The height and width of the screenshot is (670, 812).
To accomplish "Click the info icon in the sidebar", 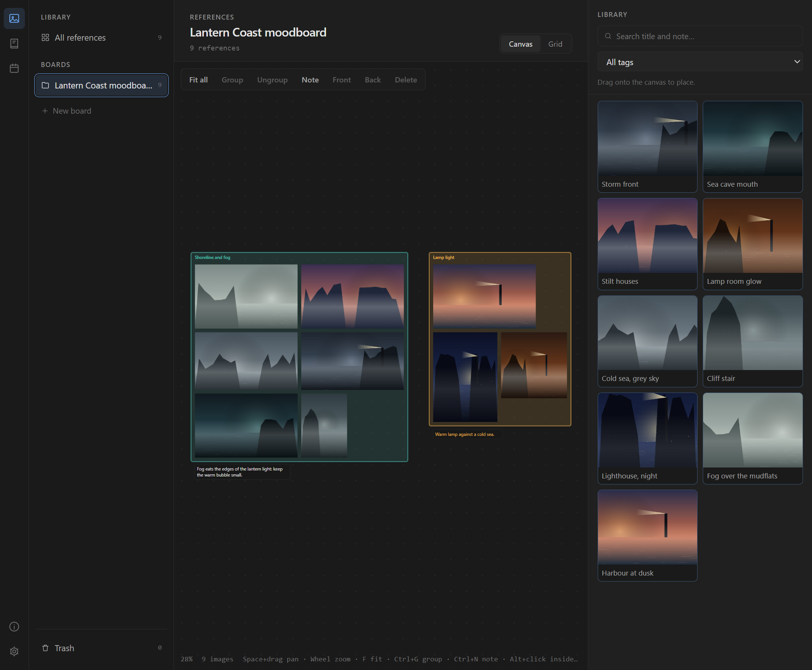I will coord(14,626).
